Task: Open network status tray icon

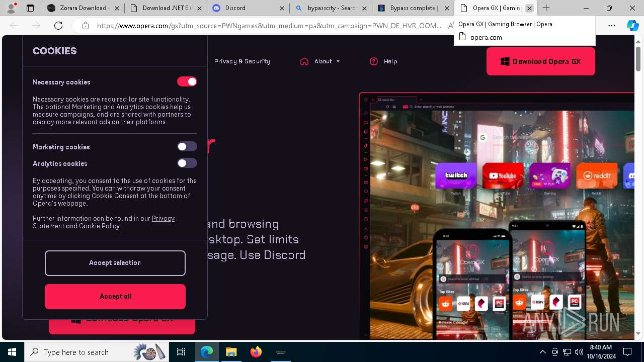Action: [567, 352]
